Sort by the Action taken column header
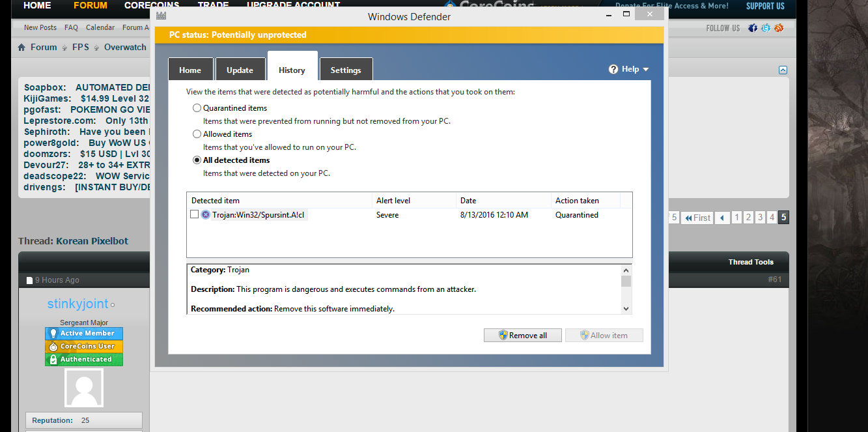868x432 pixels. pos(585,201)
